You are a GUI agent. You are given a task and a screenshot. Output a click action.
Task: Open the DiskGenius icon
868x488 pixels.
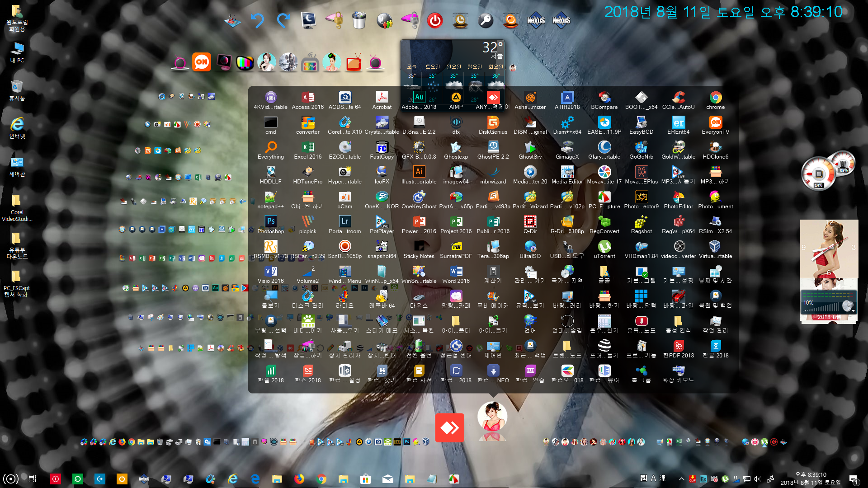coord(493,125)
